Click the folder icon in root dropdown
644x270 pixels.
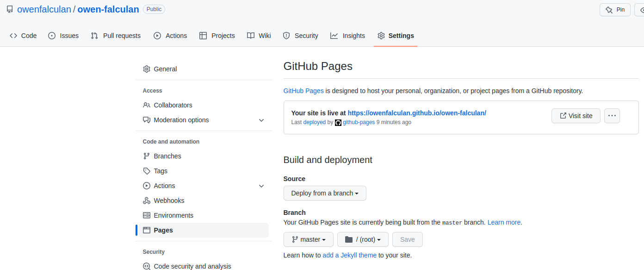click(x=349, y=239)
